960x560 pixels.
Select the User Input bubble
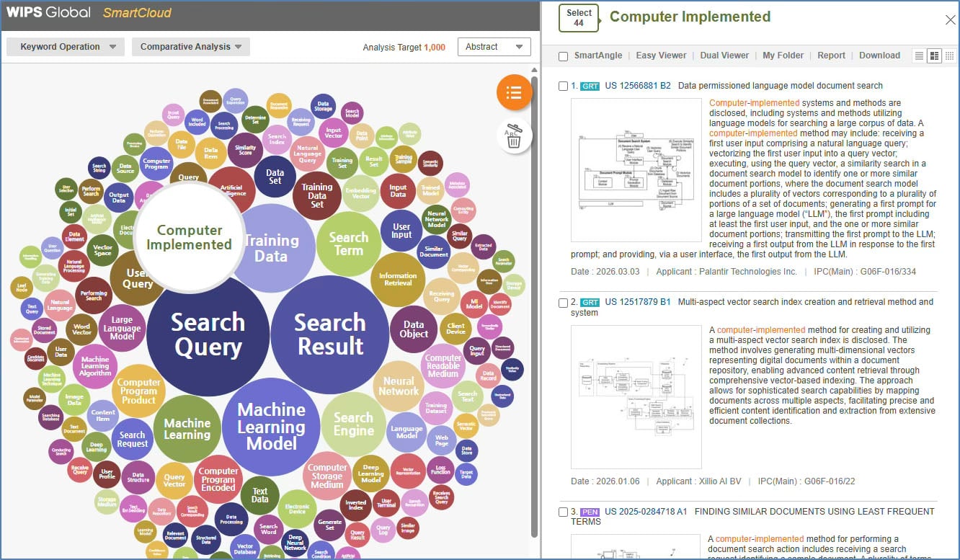[401, 231]
